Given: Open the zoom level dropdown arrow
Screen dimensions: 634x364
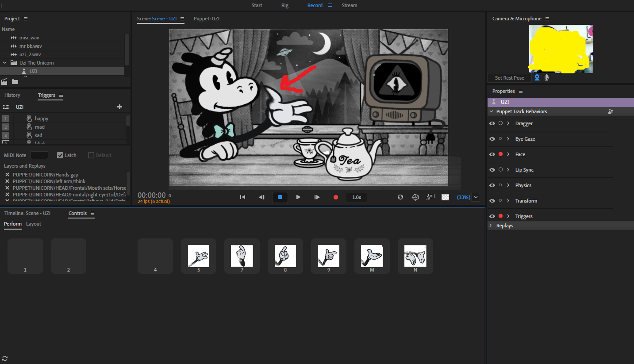Looking at the screenshot, I should (476, 197).
